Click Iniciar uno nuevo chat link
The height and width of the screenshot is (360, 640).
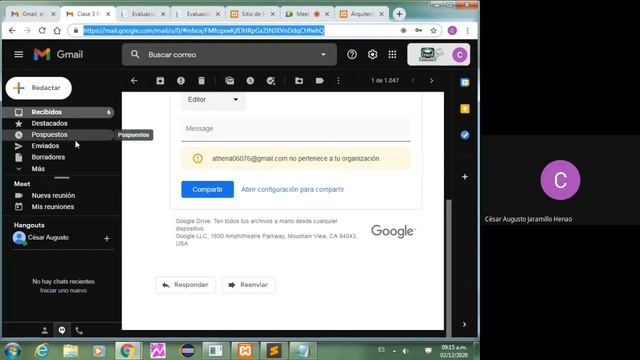[x=63, y=291]
